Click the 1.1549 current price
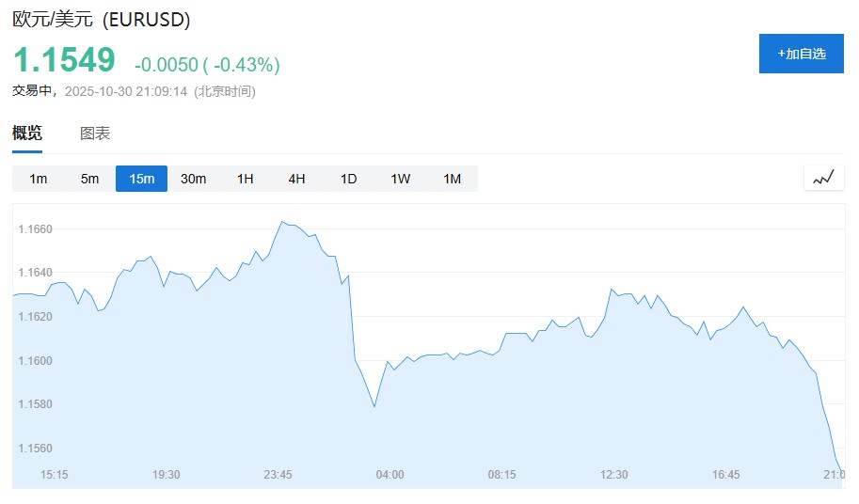 click(64, 60)
